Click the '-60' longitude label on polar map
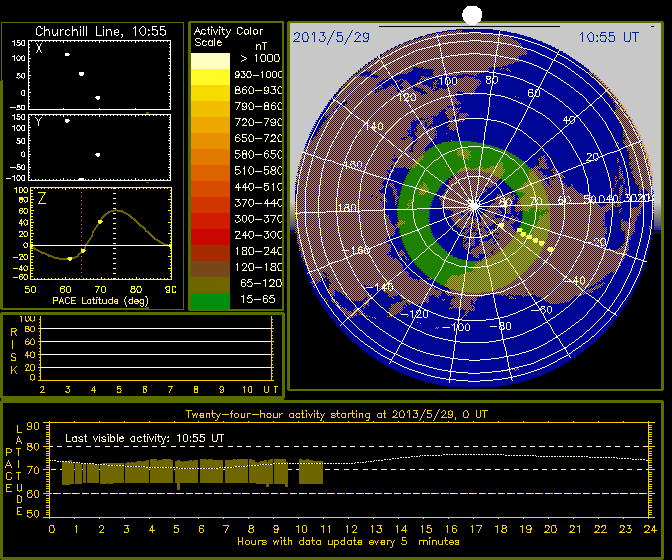 (x=541, y=309)
